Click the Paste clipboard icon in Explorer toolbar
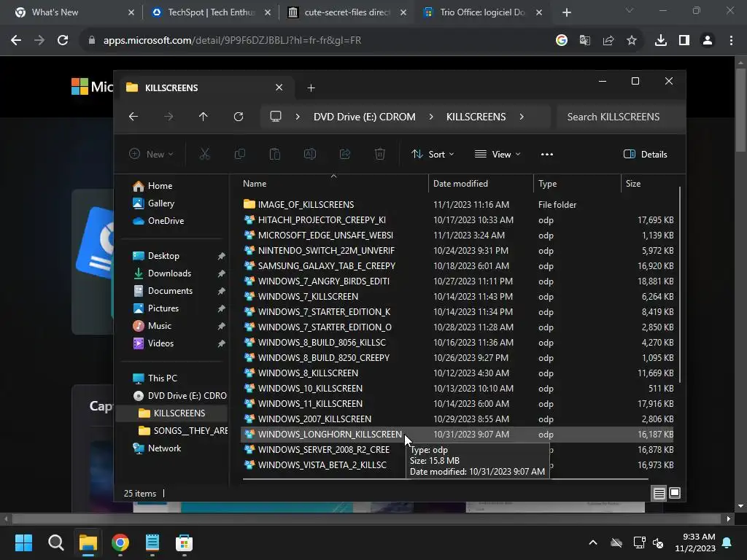 tap(275, 154)
